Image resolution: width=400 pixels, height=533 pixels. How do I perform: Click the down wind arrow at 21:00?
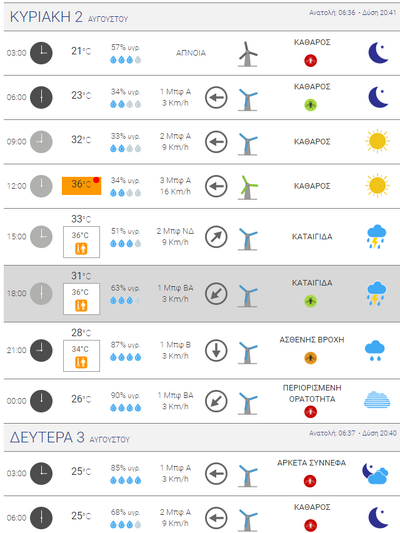tap(216, 350)
